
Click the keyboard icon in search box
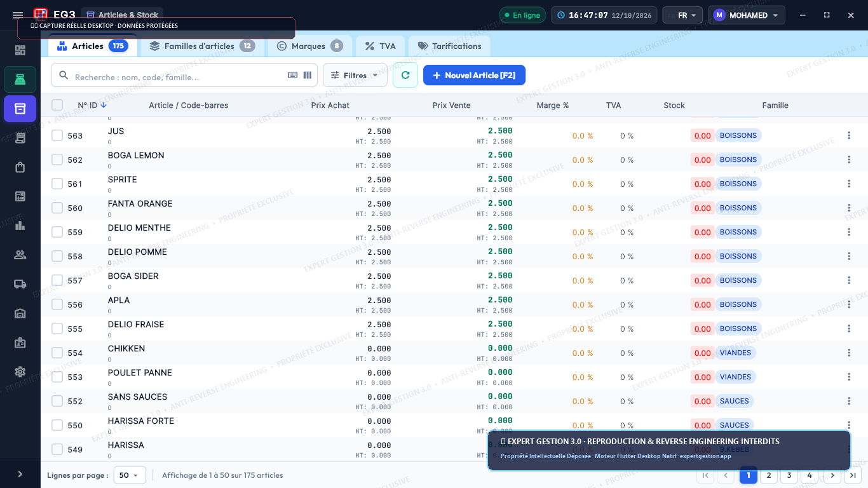coord(292,75)
